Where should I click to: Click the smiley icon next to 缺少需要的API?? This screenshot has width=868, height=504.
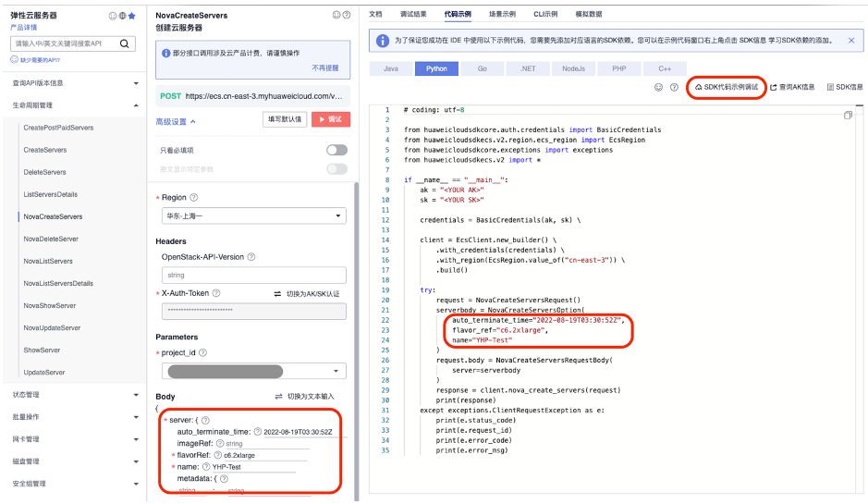(15, 59)
